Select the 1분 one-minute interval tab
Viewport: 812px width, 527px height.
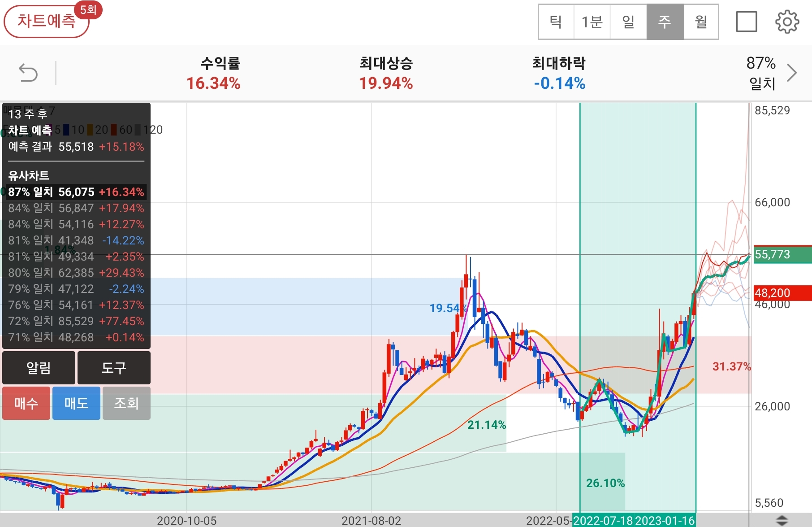[592, 22]
